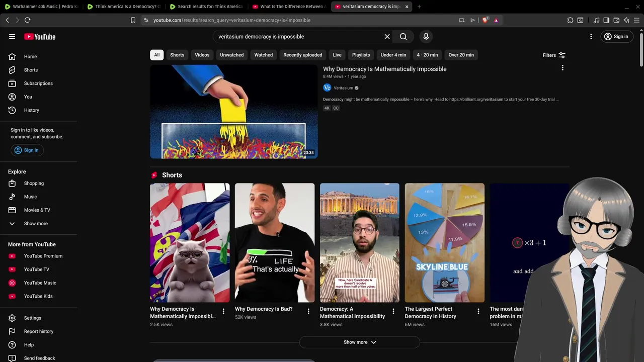
Task: Select the Under 4 min chip
Action: tap(393, 55)
